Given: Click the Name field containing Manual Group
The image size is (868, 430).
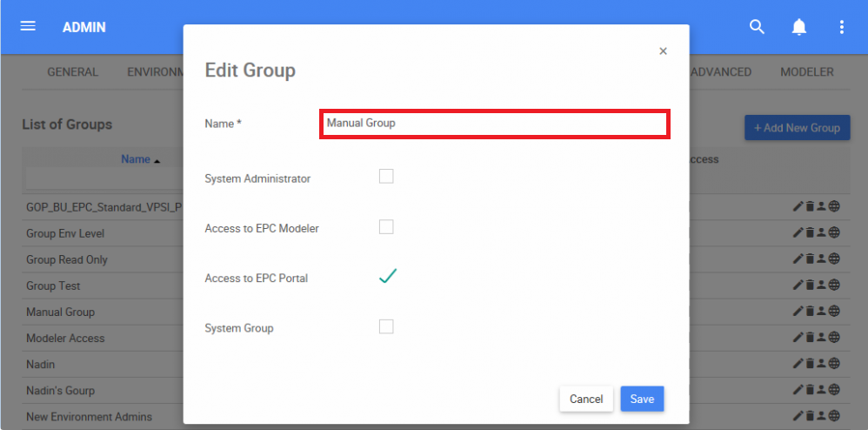Looking at the screenshot, I should click(x=494, y=124).
